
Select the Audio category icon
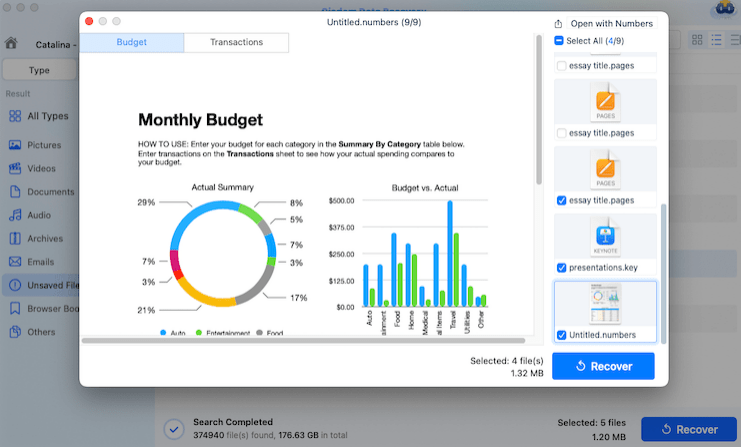[x=15, y=215]
